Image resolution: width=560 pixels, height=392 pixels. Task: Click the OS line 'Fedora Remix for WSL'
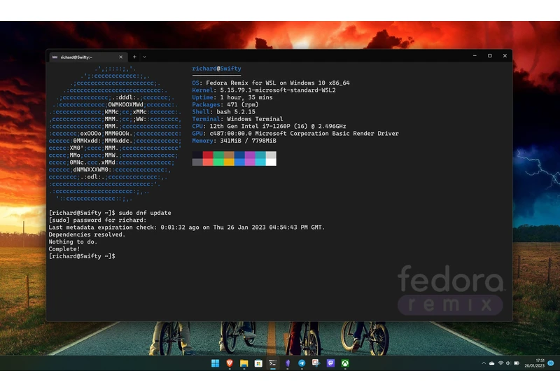(x=271, y=83)
